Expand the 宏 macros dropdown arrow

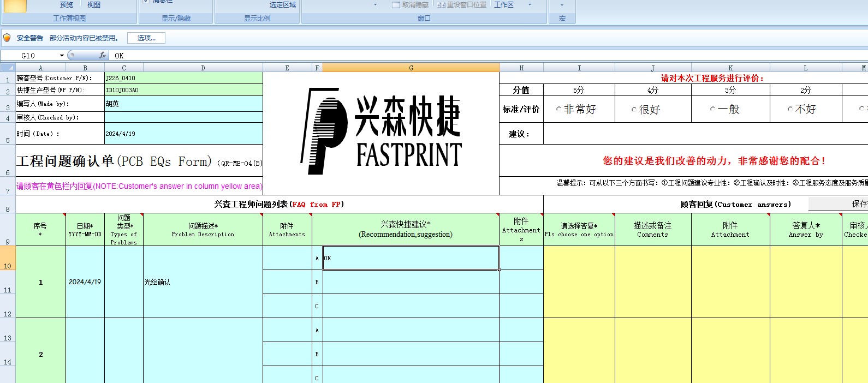562,5
